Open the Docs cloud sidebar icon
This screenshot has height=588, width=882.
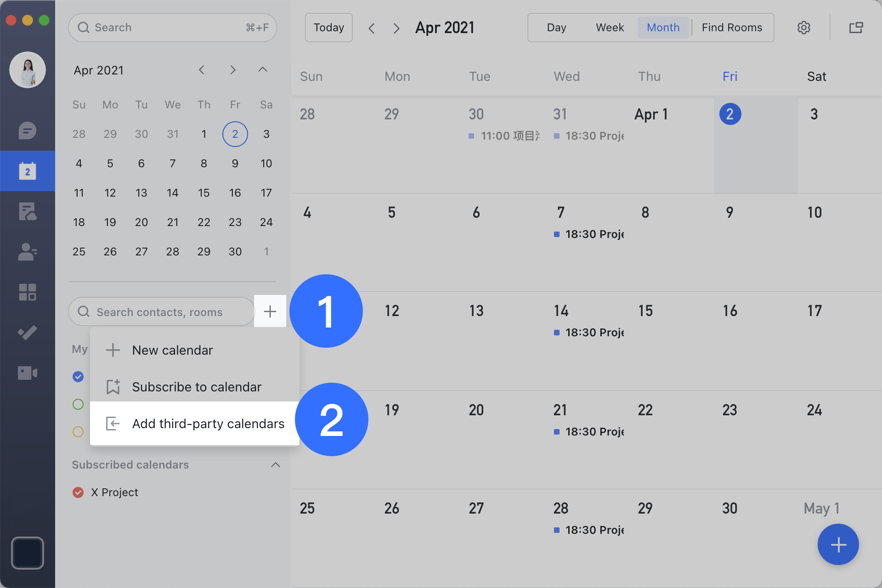click(28, 212)
